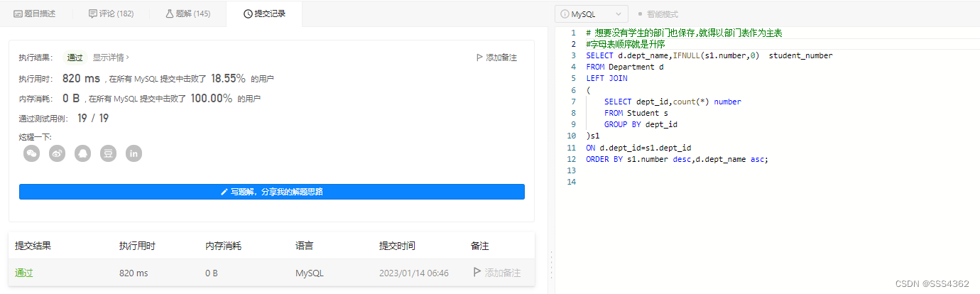Click the 提交结果 column header
The width and height of the screenshot is (980, 294).
(x=33, y=246)
